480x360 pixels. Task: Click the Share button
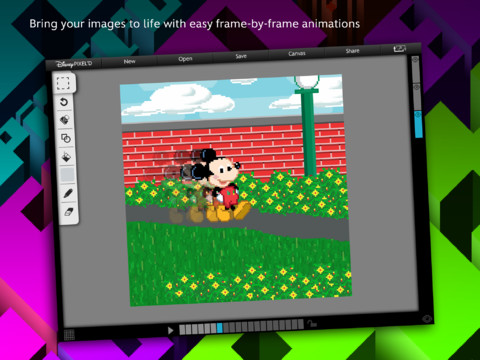pos(352,51)
